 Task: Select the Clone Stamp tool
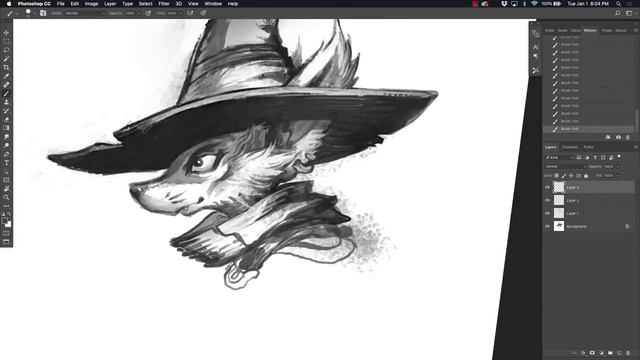(6, 102)
